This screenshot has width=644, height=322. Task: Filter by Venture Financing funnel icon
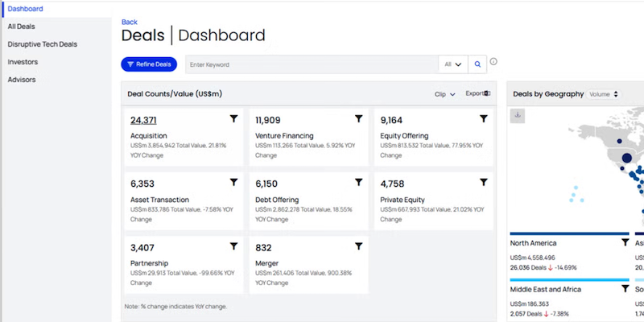[x=358, y=118]
